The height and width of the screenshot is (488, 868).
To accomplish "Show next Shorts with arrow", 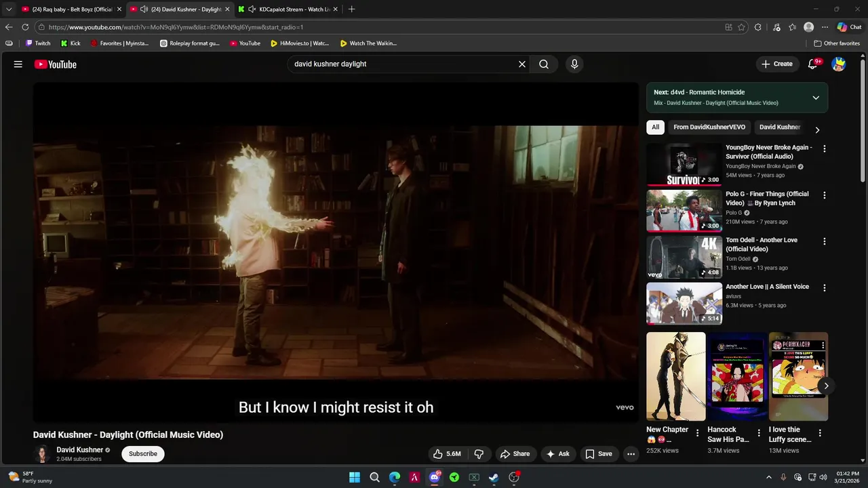I will [826, 386].
